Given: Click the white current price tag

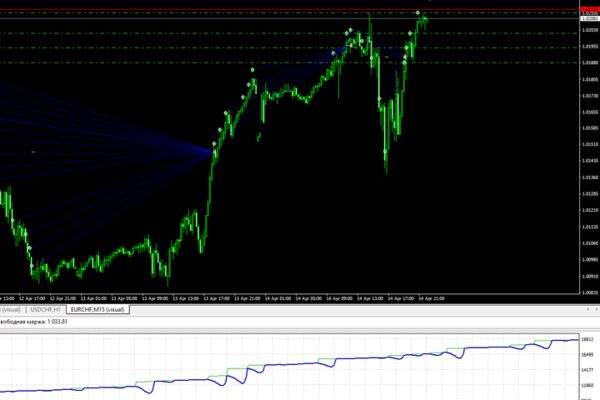Looking at the screenshot, I should (x=590, y=18).
